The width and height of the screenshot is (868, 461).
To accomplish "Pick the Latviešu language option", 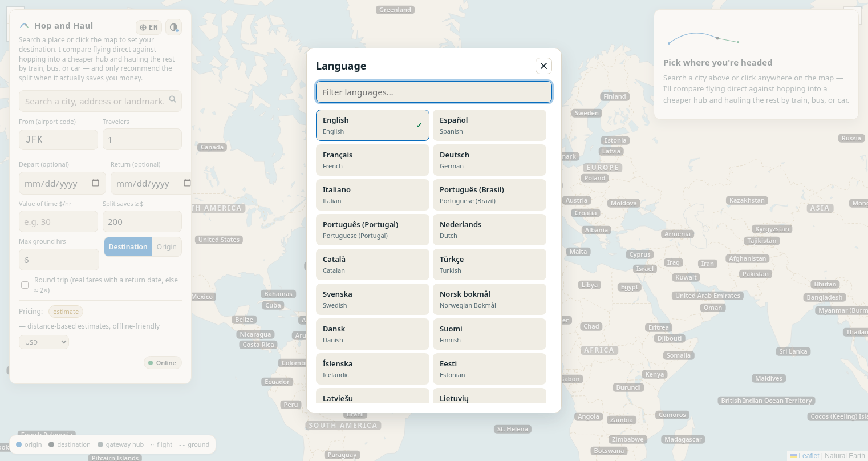I will click(372, 396).
